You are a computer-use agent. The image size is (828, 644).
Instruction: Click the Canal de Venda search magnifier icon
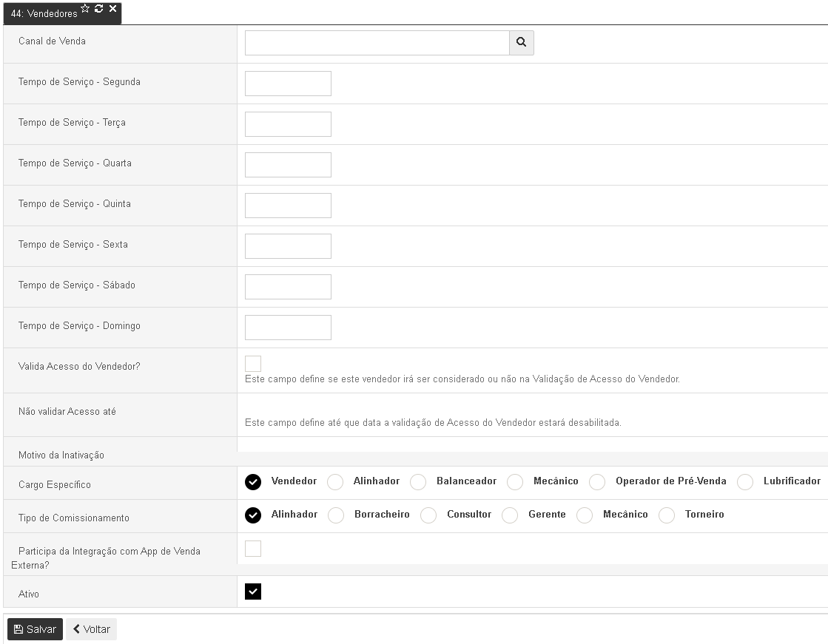pyautogui.click(x=521, y=42)
